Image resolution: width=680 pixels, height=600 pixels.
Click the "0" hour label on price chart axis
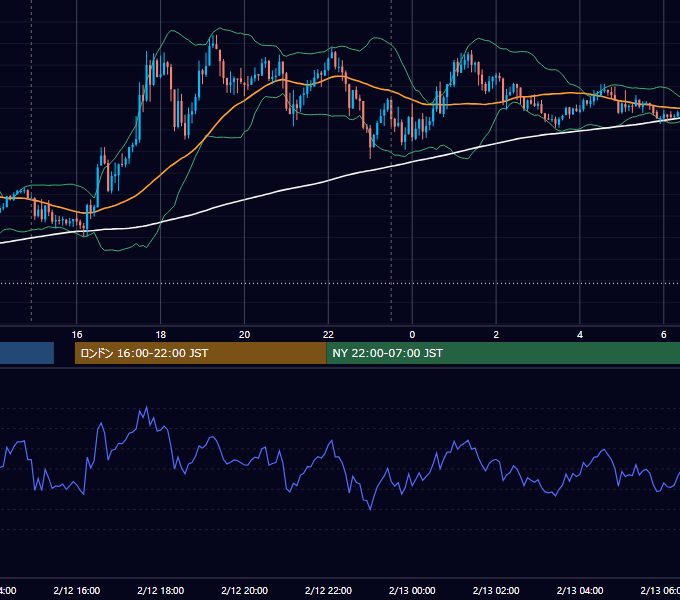pos(412,335)
